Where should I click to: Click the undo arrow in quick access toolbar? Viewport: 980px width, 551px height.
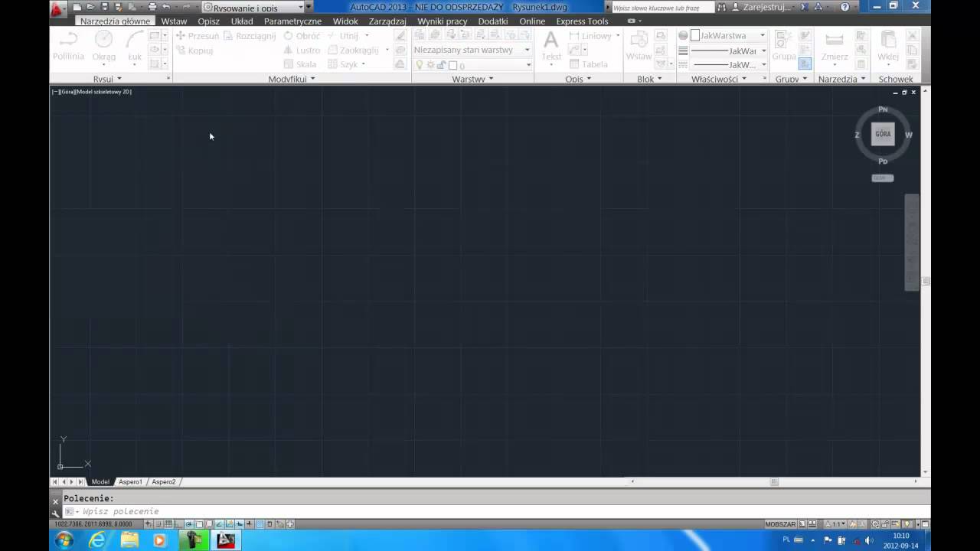166,7
